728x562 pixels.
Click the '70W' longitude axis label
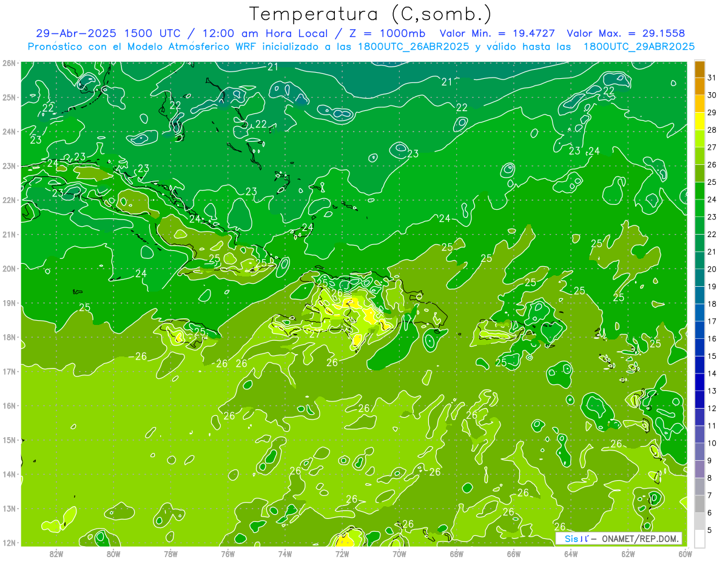399,554
